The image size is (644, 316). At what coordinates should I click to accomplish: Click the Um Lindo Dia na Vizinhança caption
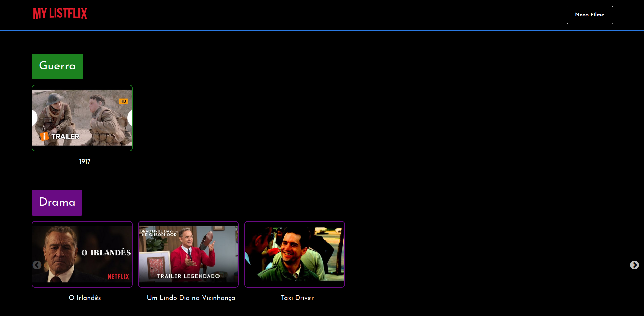point(191,298)
